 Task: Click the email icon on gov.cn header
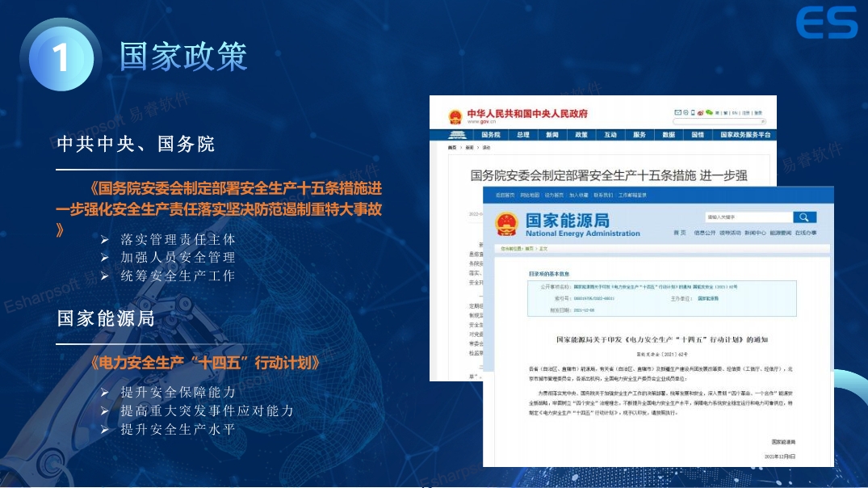click(678, 112)
